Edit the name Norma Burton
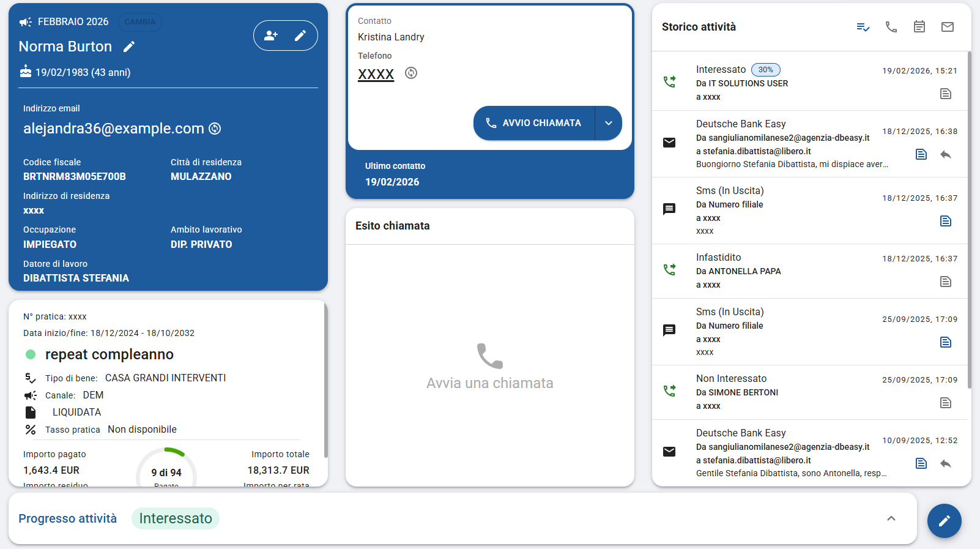The width and height of the screenshot is (980, 549). [129, 47]
